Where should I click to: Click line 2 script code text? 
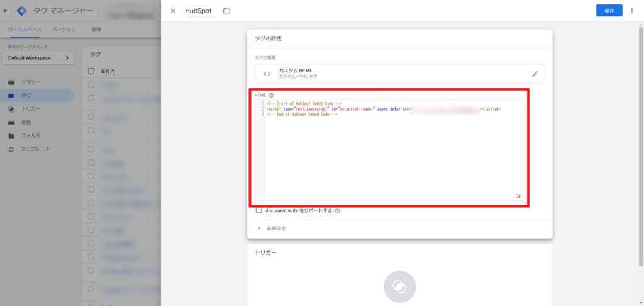[384, 109]
